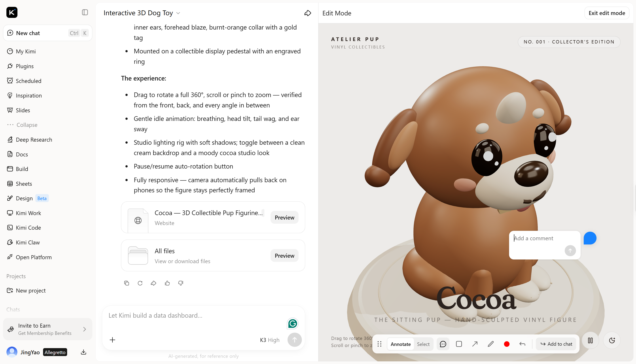
Task: Regenerate the response
Action: [140, 283]
